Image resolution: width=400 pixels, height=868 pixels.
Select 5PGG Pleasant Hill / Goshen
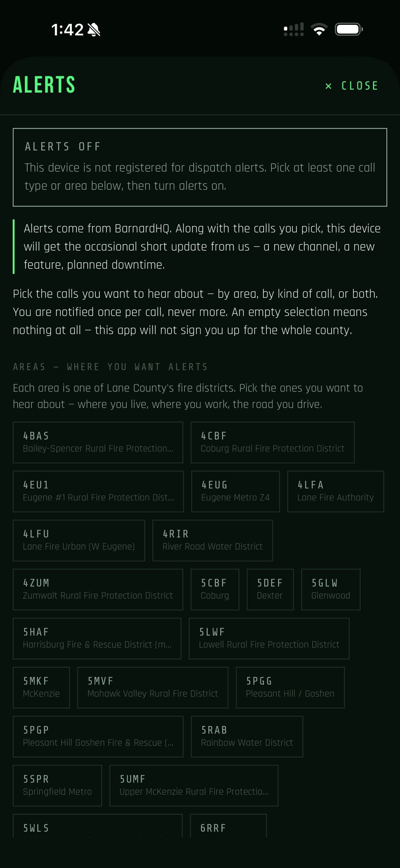click(x=290, y=687)
